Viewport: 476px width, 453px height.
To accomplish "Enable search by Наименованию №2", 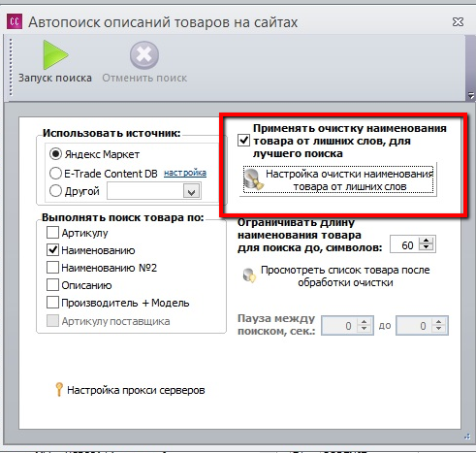I will click(52, 268).
